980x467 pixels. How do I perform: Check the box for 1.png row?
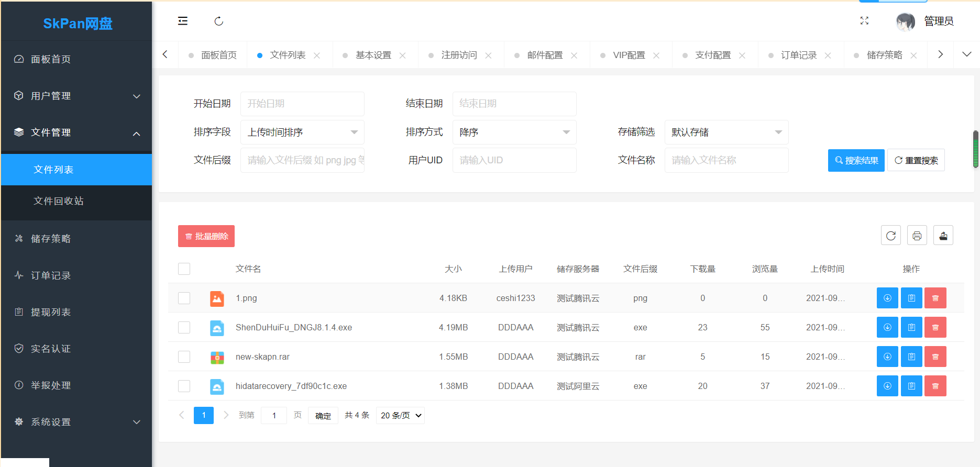[x=184, y=298]
